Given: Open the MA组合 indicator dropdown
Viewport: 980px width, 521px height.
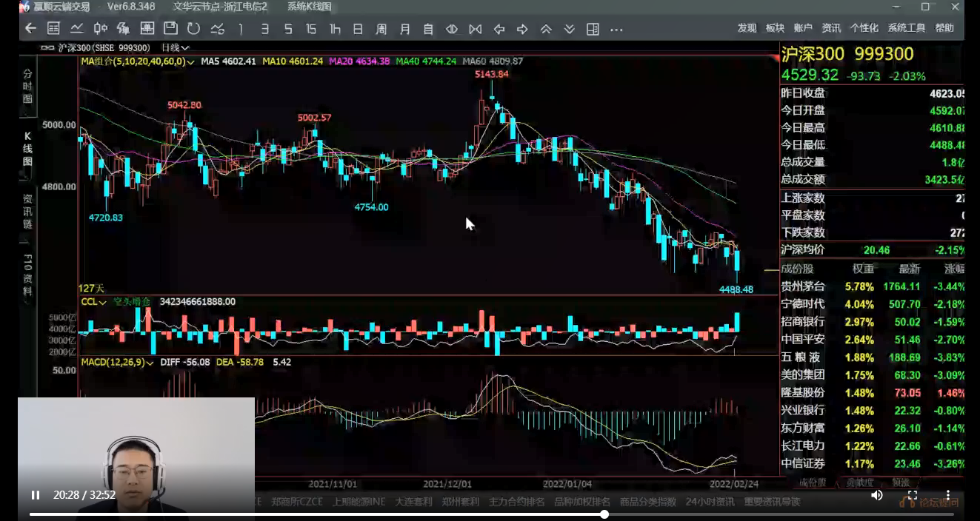Looking at the screenshot, I should coord(137,61).
